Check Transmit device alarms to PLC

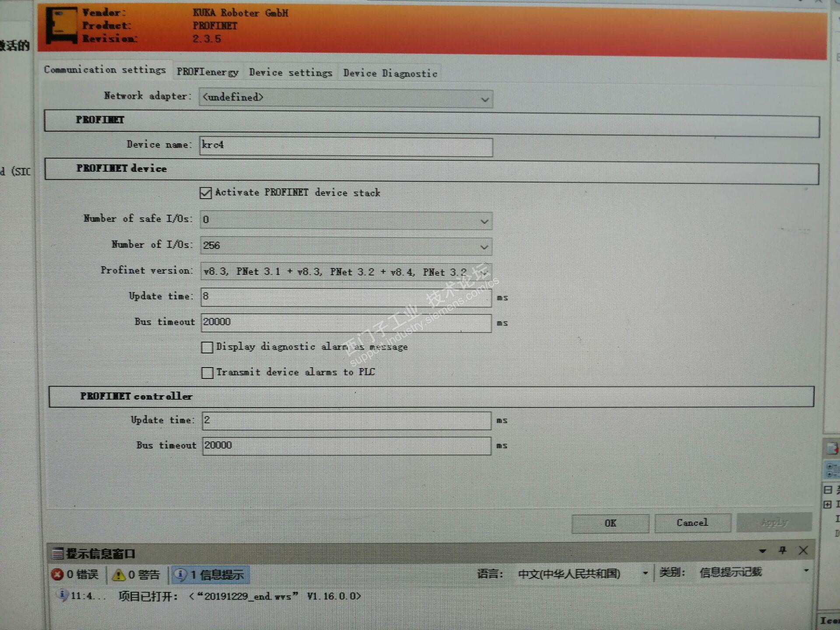point(207,373)
